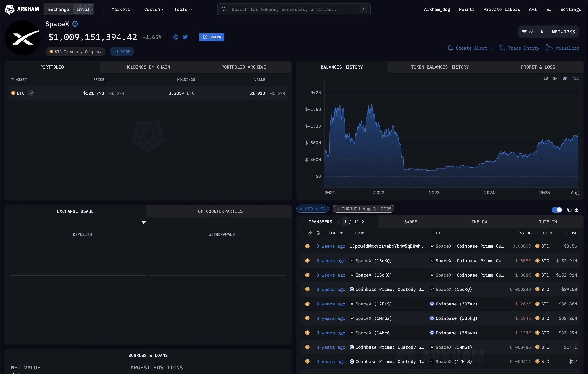The height and width of the screenshot is (374, 588).
Task: Switch to the Outflow tab
Action: pos(547,222)
